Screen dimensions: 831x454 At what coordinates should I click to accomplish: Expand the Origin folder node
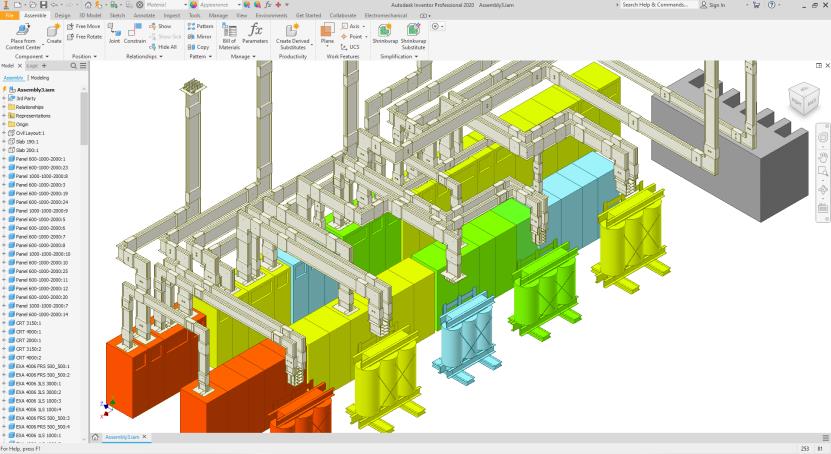click(x=4, y=124)
